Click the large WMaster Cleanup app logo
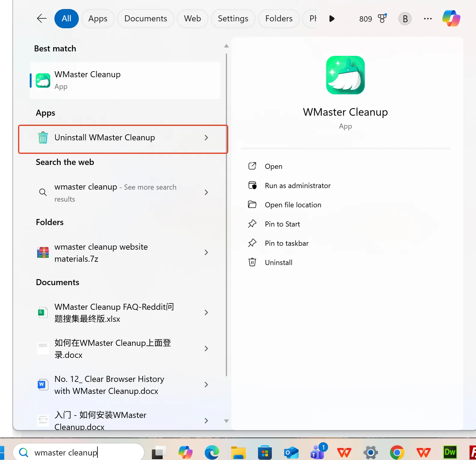Screen dimensions: 476x460 point(345,75)
